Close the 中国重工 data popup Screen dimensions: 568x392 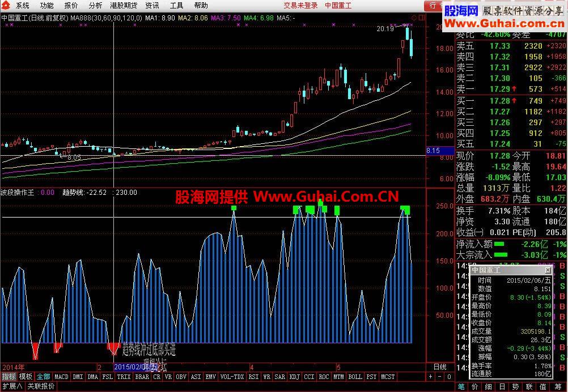pos(548,270)
